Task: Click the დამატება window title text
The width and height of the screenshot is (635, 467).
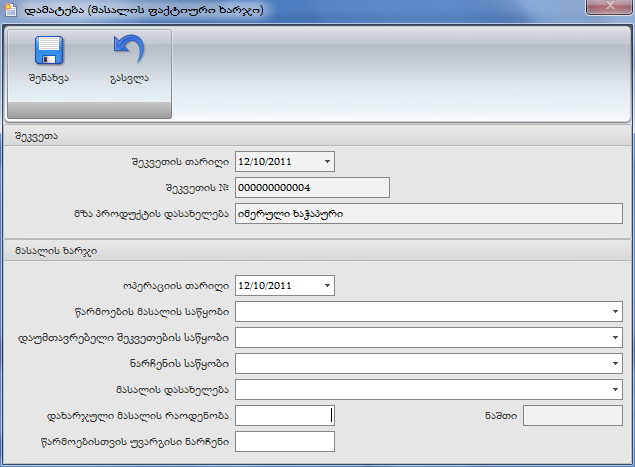Action: [140, 11]
